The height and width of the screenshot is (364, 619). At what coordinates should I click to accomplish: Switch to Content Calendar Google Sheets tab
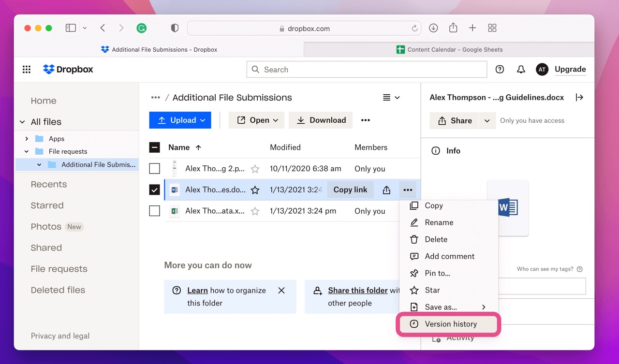(x=449, y=49)
